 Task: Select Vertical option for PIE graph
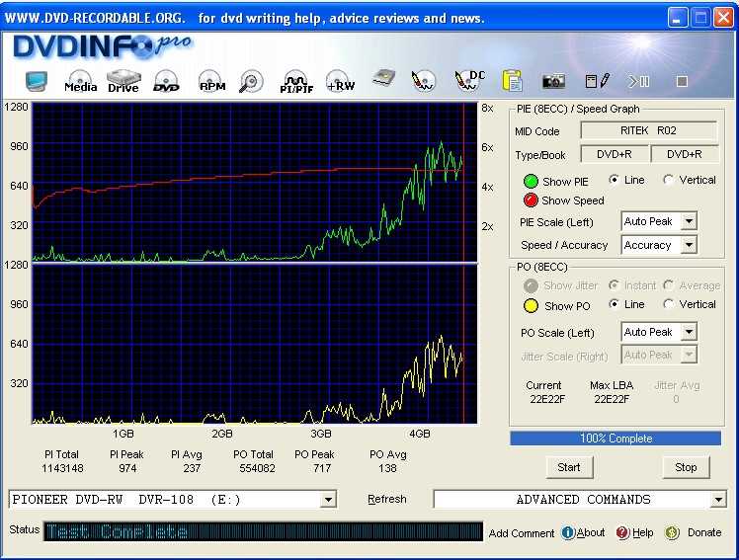669,180
